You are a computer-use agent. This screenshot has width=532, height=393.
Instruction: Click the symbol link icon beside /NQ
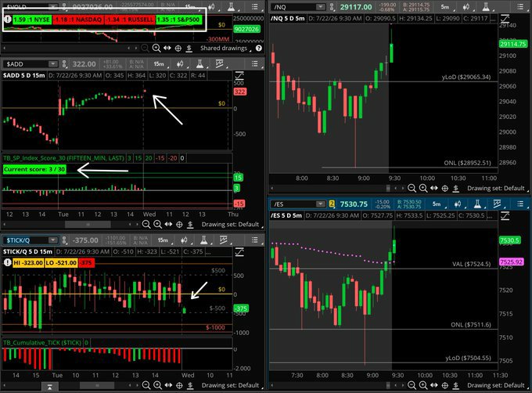332,7
